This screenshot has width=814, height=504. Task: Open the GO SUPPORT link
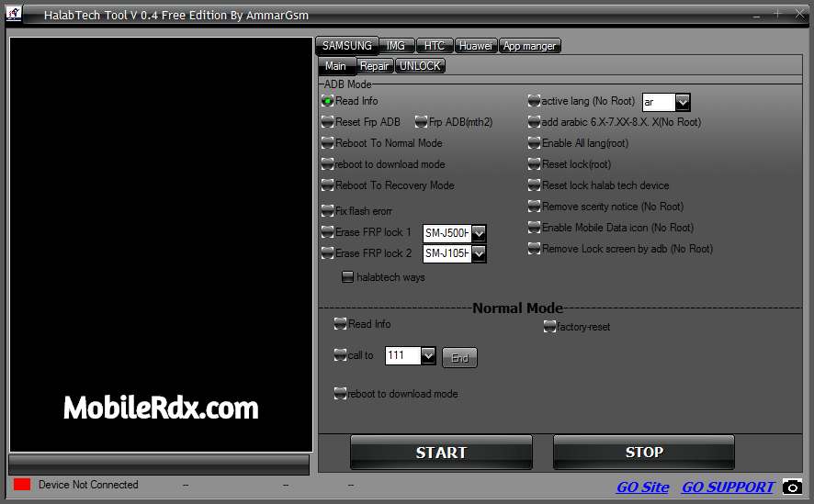pyautogui.click(x=728, y=487)
